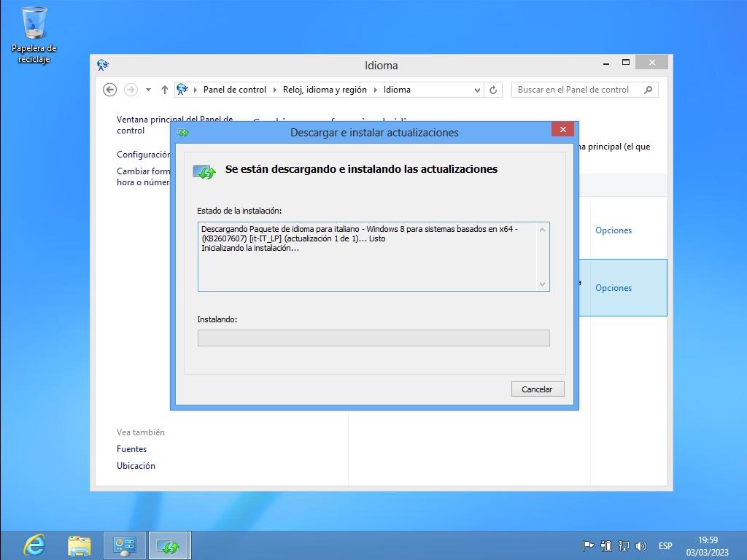Screen dimensions: 747x560
Task: Click the large update status icon
Action: tap(204, 171)
